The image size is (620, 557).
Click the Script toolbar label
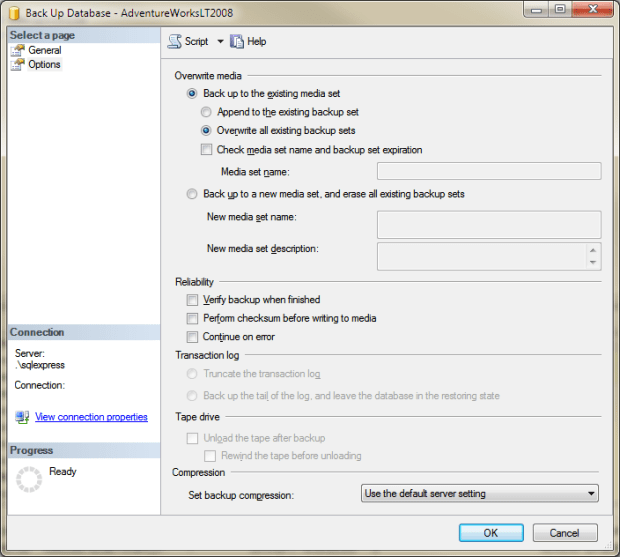197,42
